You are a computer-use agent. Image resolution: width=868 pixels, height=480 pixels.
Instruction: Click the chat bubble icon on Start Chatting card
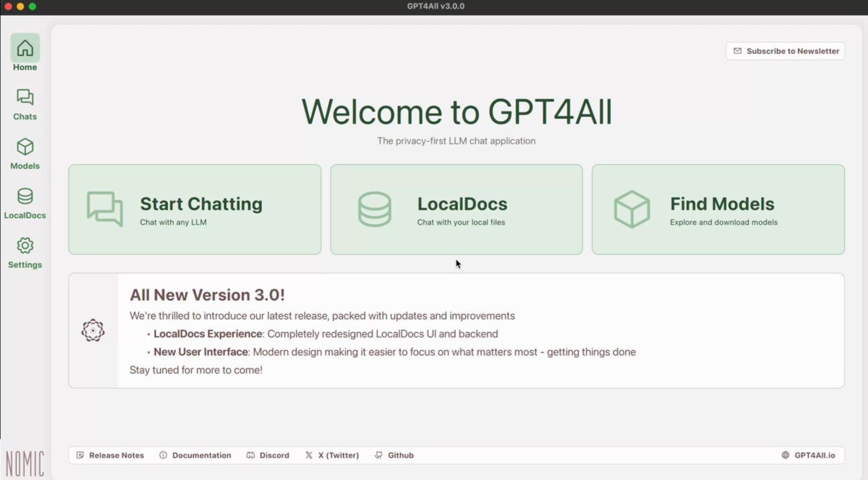pyautogui.click(x=104, y=209)
